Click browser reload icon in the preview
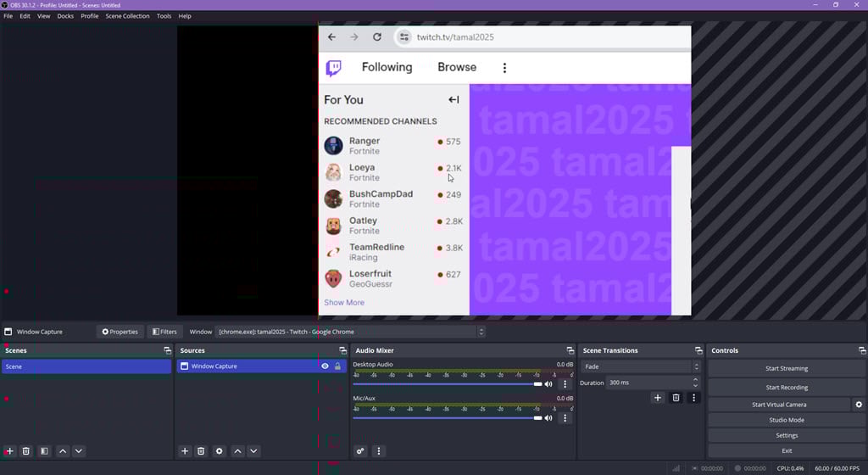This screenshot has width=868, height=475. (377, 37)
